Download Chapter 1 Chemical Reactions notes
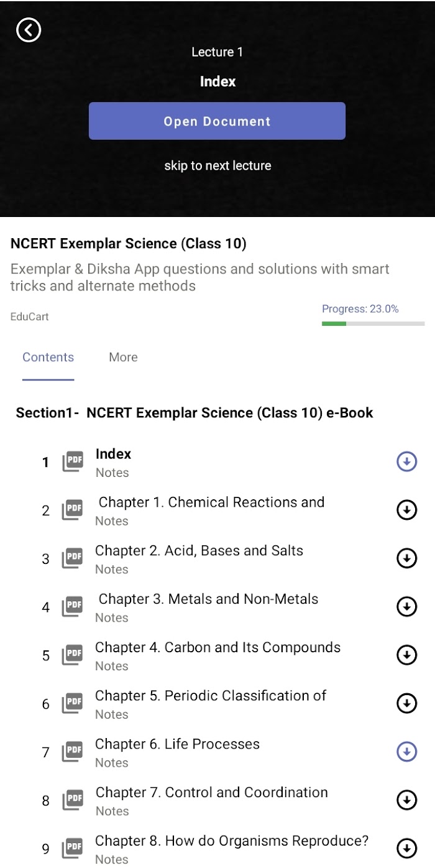 [x=406, y=510]
